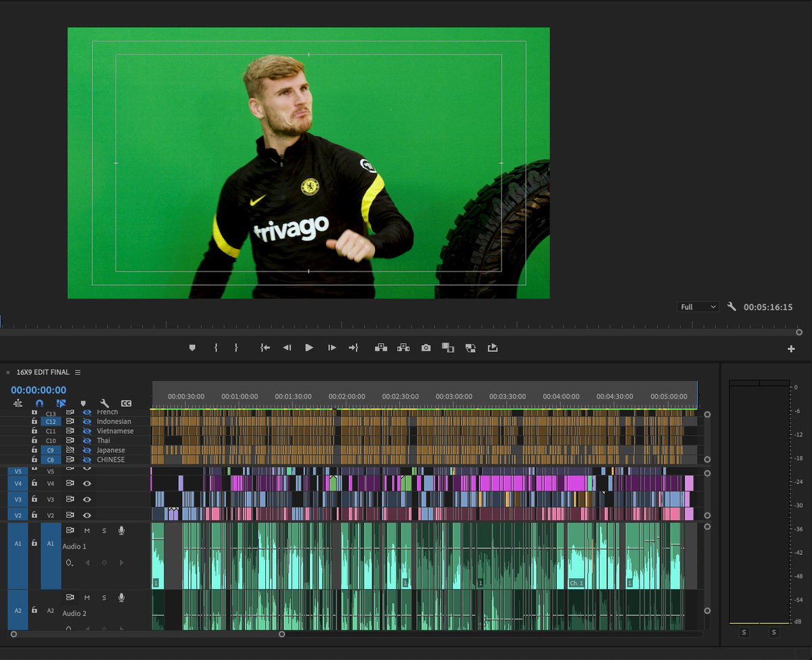
Task: Lock the V3 track
Action: [35, 499]
